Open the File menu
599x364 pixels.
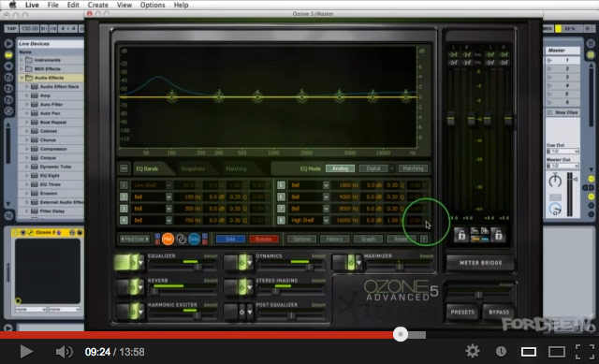click(x=52, y=5)
